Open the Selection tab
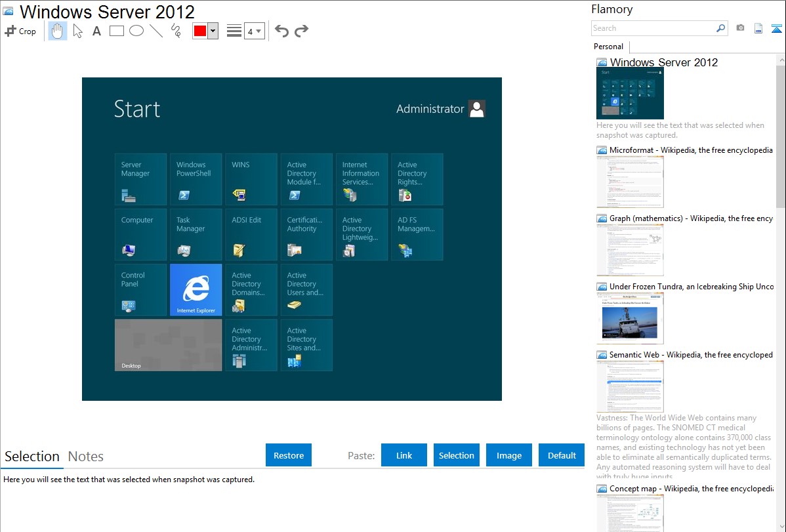 tap(32, 457)
